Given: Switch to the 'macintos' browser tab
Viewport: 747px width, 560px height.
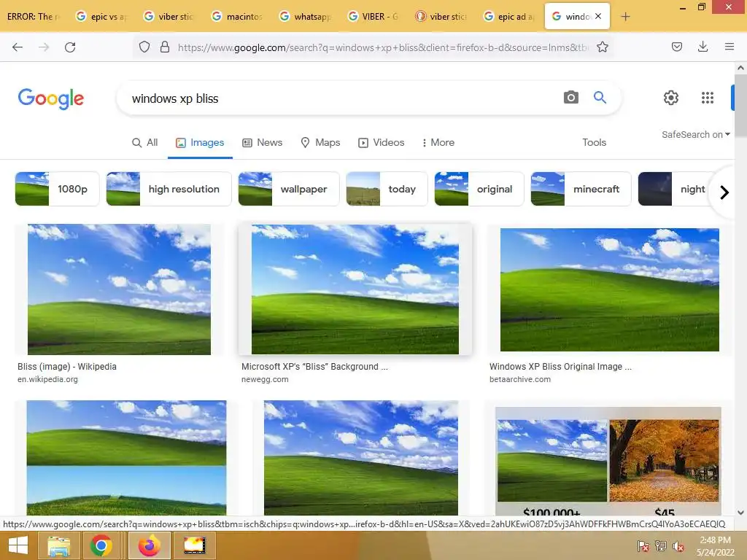Looking at the screenshot, I should 237,17.
